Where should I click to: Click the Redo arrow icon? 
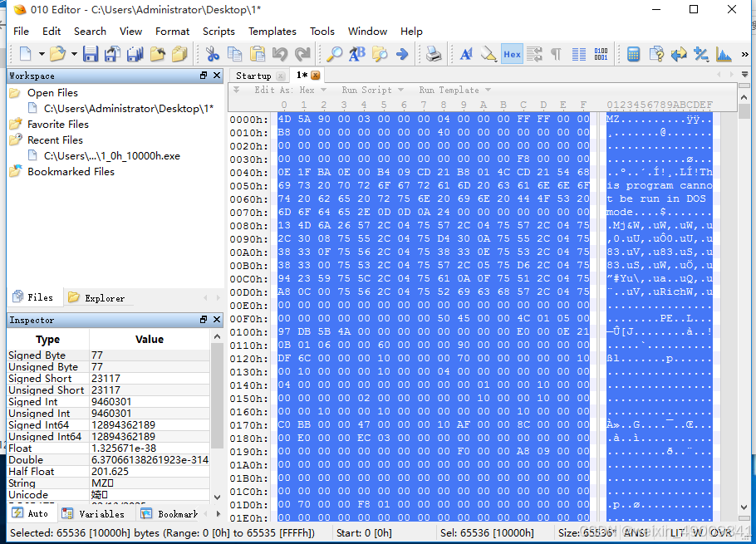click(x=302, y=54)
